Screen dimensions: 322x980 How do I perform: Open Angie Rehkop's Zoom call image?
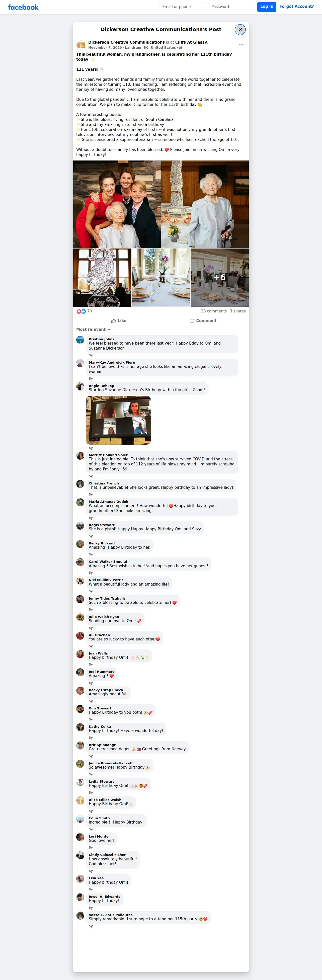tap(118, 420)
